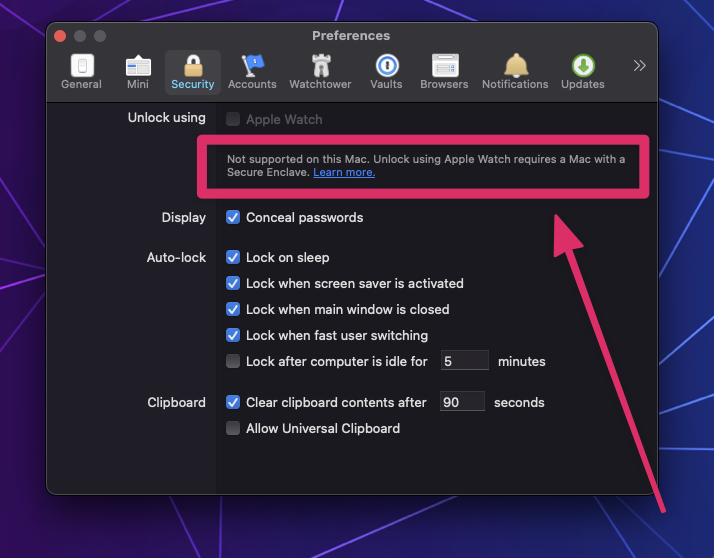Open Watchtower preferences
This screenshot has width=714, height=558.
tap(320, 72)
